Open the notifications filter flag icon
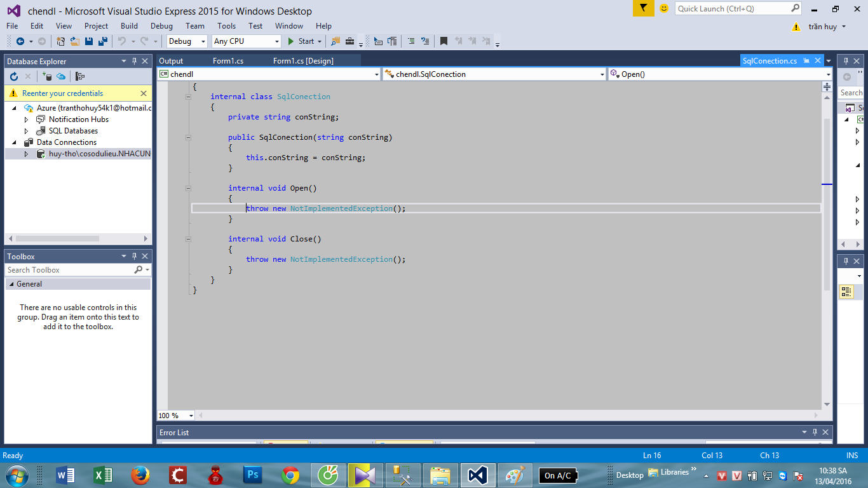This screenshot has height=488, width=868. 644,8
